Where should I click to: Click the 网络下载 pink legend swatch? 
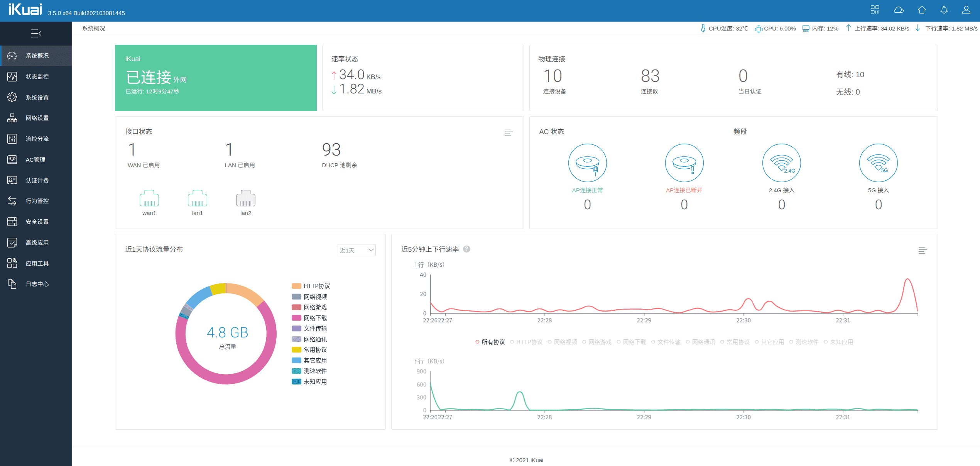point(296,318)
